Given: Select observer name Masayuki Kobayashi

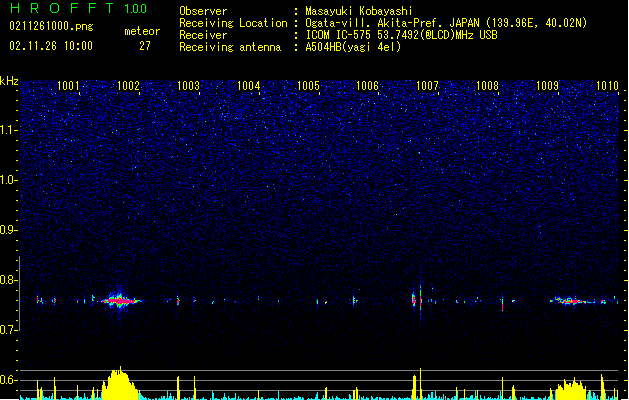Looking at the screenshot, I should click(x=359, y=11).
